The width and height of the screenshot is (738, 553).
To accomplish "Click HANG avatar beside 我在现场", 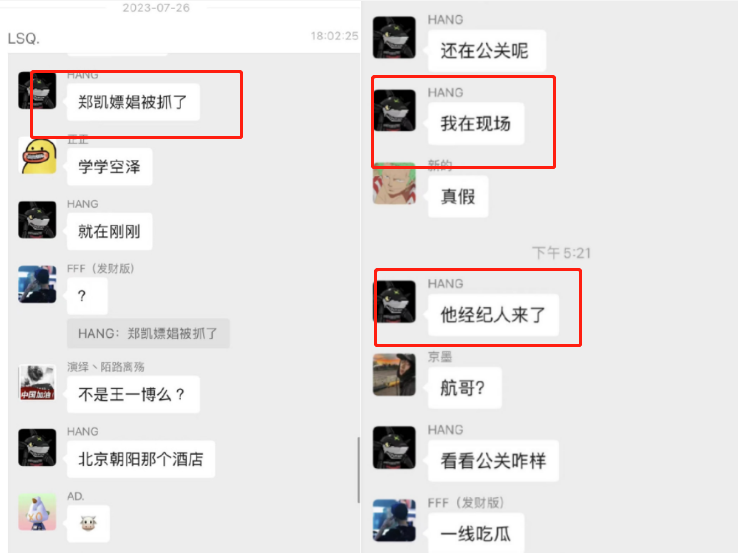I will pyautogui.click(x=394, y=110).
